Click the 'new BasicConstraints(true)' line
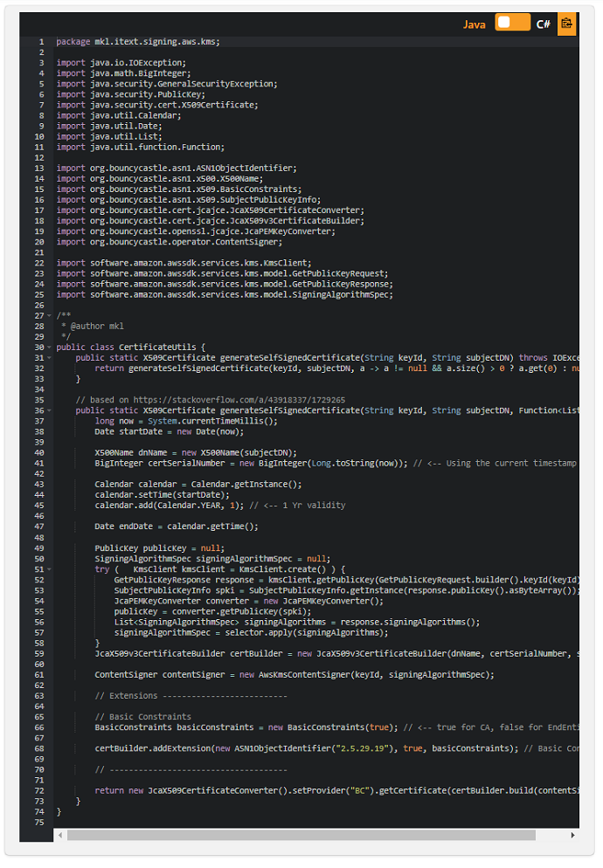603x868 pixels. (x=336, y=727)
